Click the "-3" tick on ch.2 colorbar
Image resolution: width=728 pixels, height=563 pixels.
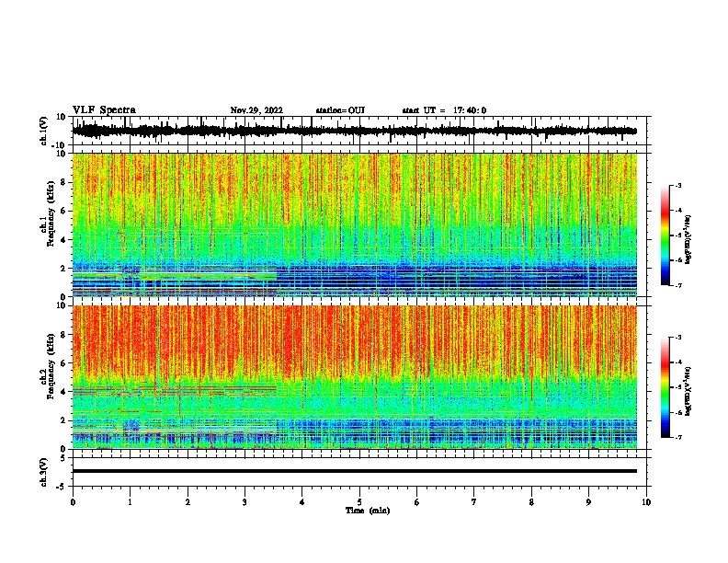(x=677, y=338)
